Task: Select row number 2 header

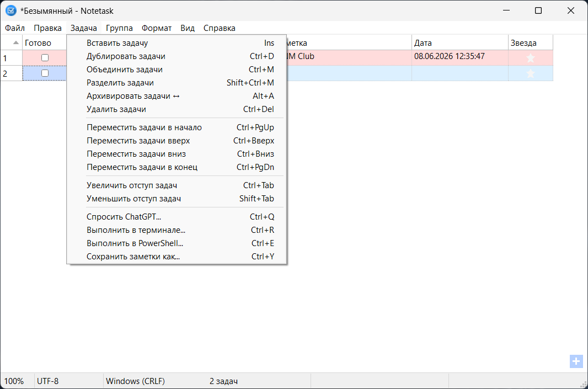Action: 11,73
